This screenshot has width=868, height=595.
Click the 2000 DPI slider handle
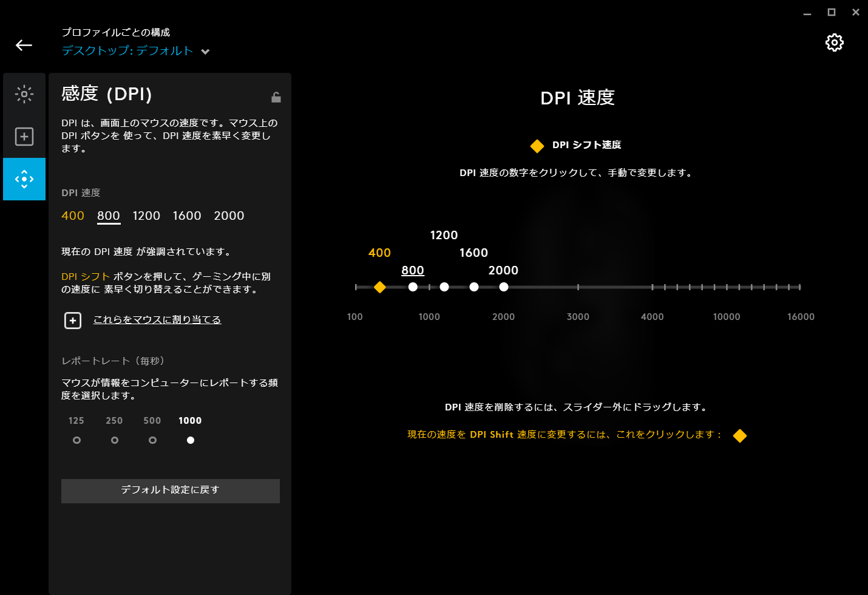point(504,287)
